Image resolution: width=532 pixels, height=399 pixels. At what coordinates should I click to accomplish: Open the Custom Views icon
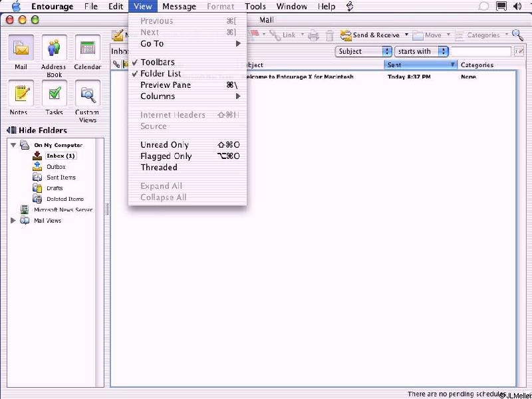coord(88,94)
